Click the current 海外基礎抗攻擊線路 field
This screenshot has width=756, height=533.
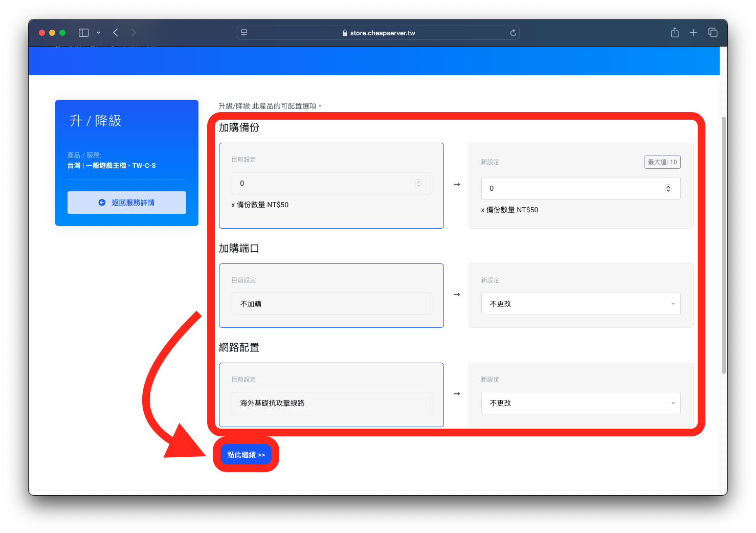[x=331, y=403]
